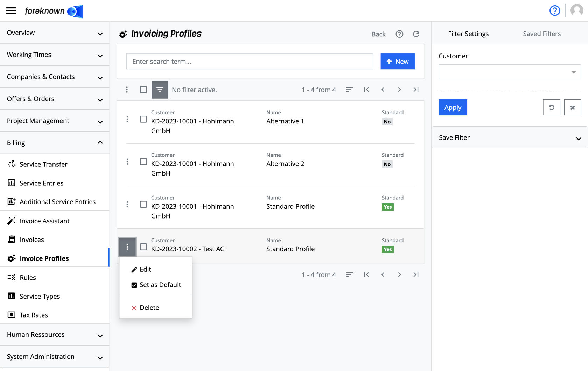Viewport: 588px width, 371px height.
Task: Open row menu for Hohlmann Standard Profile
Action: point(127,204)
